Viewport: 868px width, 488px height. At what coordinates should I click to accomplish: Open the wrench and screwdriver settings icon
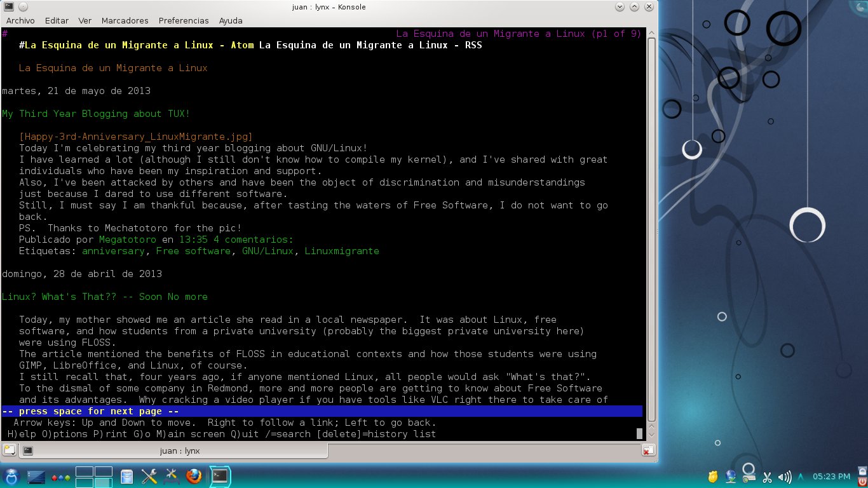pyautogui.click(x=149, y=476)
